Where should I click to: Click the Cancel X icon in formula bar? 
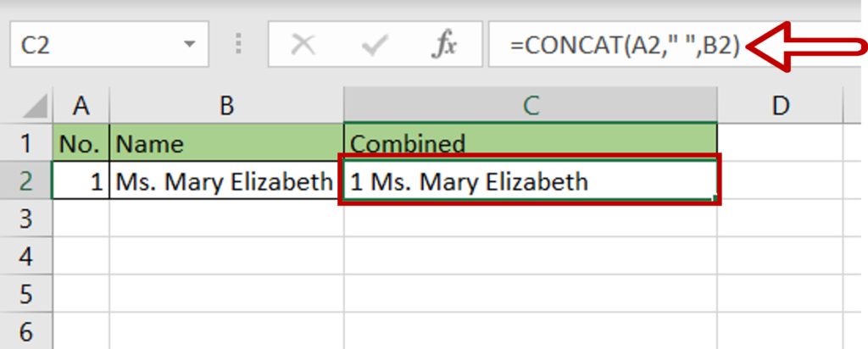coord(303,46)
